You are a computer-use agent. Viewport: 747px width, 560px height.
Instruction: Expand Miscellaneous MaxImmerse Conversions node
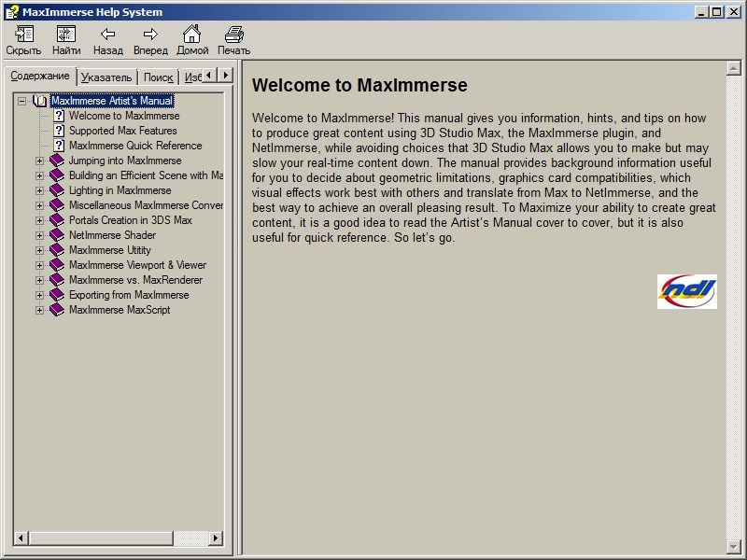pos(39,205)
